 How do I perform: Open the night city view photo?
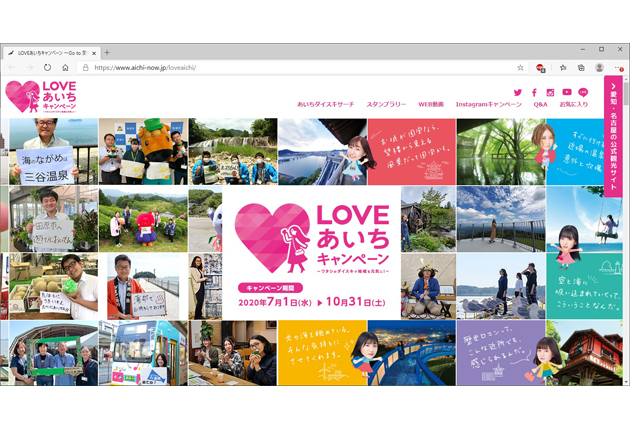[412, 353]
